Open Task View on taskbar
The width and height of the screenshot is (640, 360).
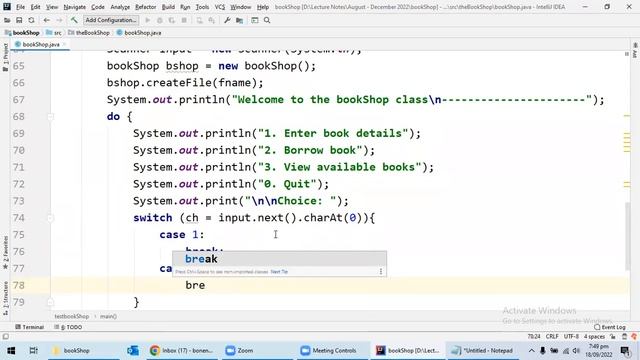(x=33, y=351)
